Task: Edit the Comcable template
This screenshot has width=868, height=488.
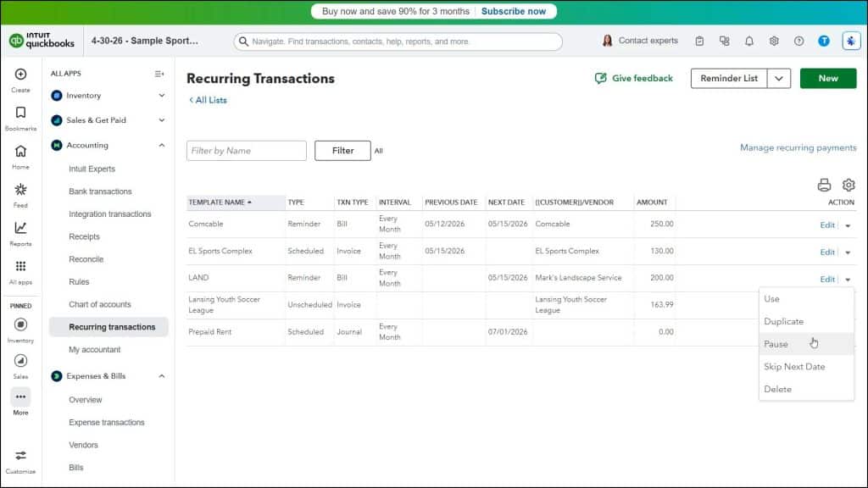Action: (x=827, y=225)
